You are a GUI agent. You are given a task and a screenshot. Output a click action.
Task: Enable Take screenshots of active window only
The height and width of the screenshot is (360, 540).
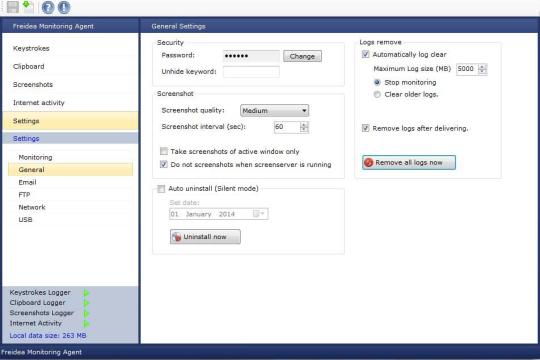(164, 151)
